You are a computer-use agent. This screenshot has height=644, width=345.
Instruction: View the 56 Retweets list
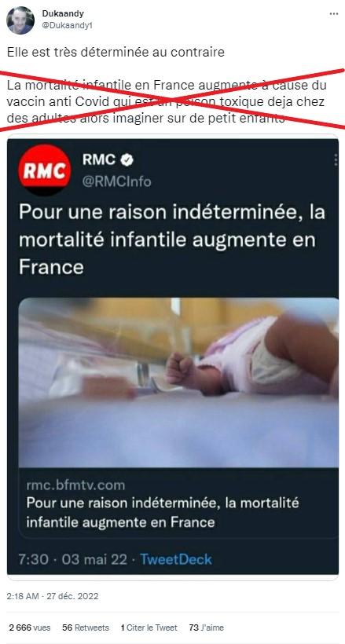(86, 628)
